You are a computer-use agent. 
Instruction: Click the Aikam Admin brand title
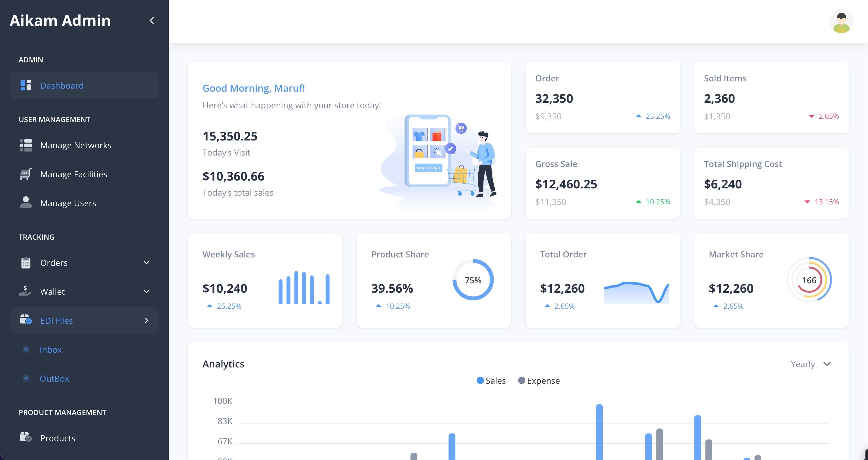click(x=60, y=20)
